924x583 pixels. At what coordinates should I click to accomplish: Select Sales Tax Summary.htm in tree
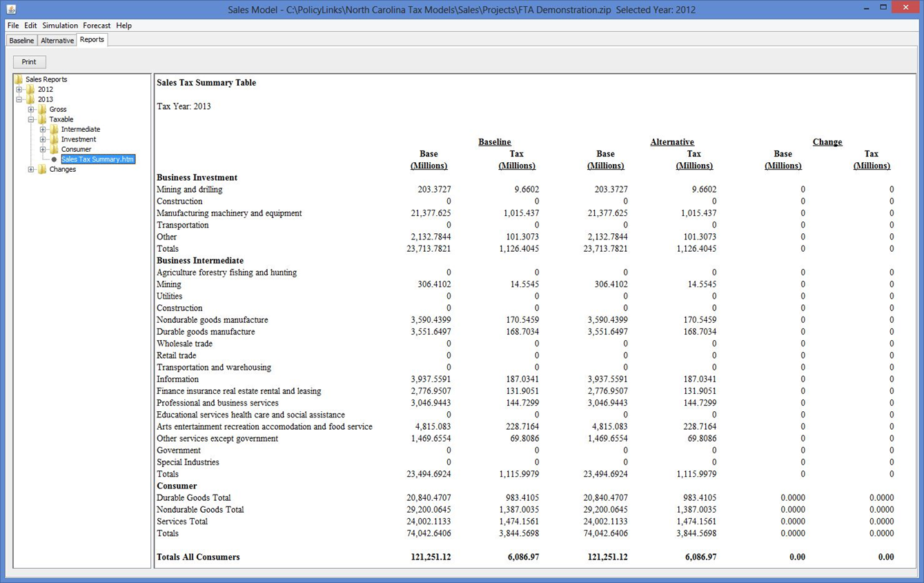pyautogui.click(x=97, y=159)
